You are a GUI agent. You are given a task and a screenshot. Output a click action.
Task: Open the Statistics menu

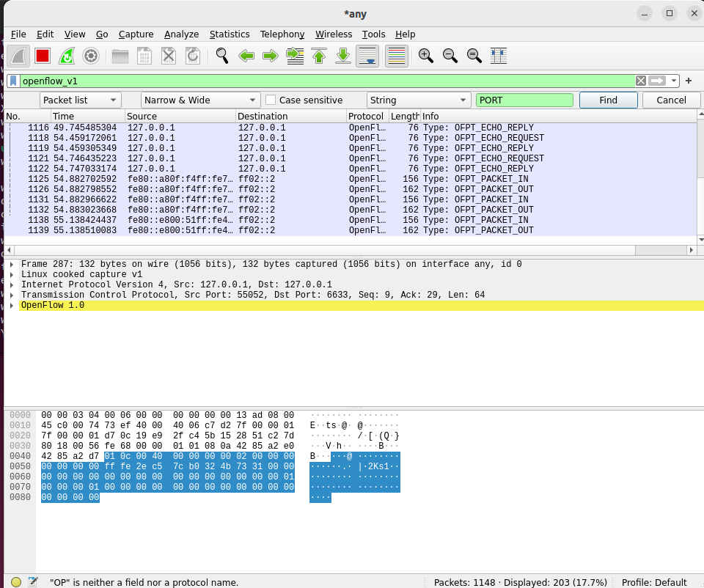click(230, 34)
